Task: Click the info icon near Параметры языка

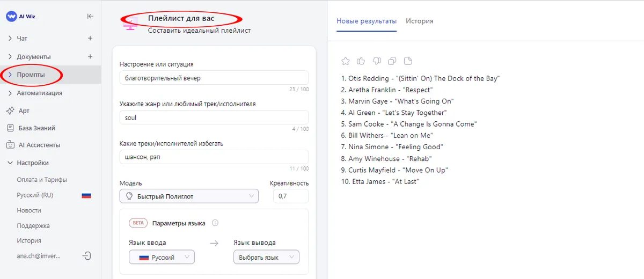Action: (215, 223)
